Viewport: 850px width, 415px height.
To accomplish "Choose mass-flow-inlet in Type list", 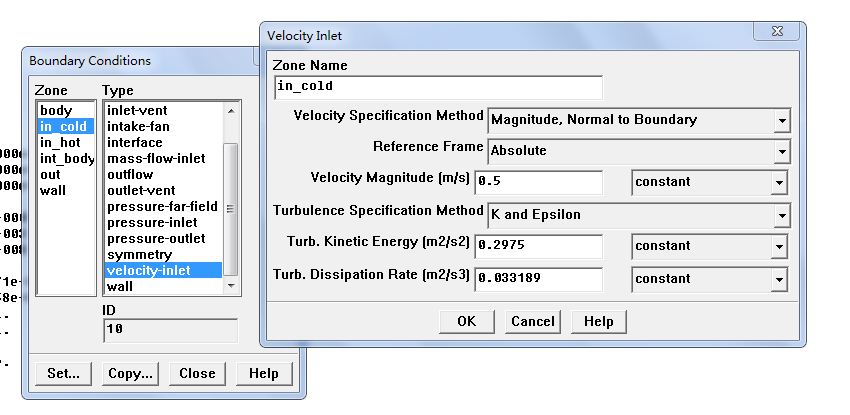I will 156,158.
